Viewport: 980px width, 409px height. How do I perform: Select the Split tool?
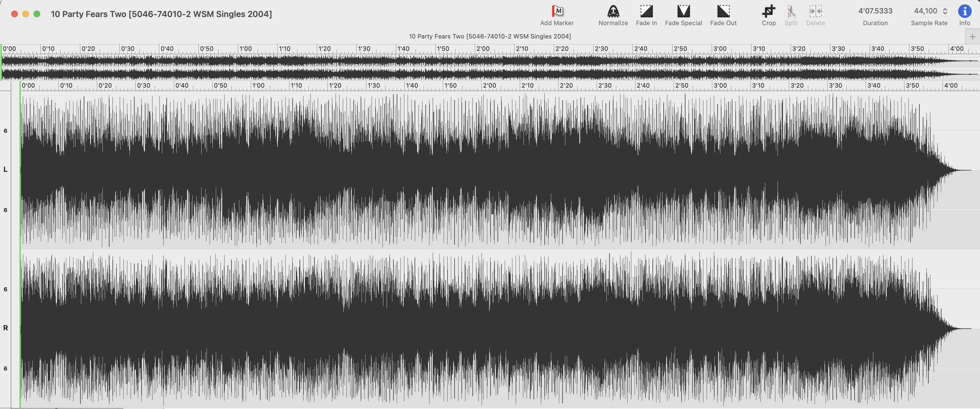(x=791, y=11)
